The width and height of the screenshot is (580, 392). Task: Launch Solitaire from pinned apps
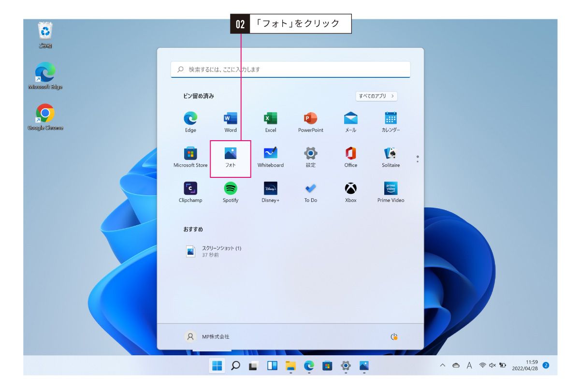391,158
